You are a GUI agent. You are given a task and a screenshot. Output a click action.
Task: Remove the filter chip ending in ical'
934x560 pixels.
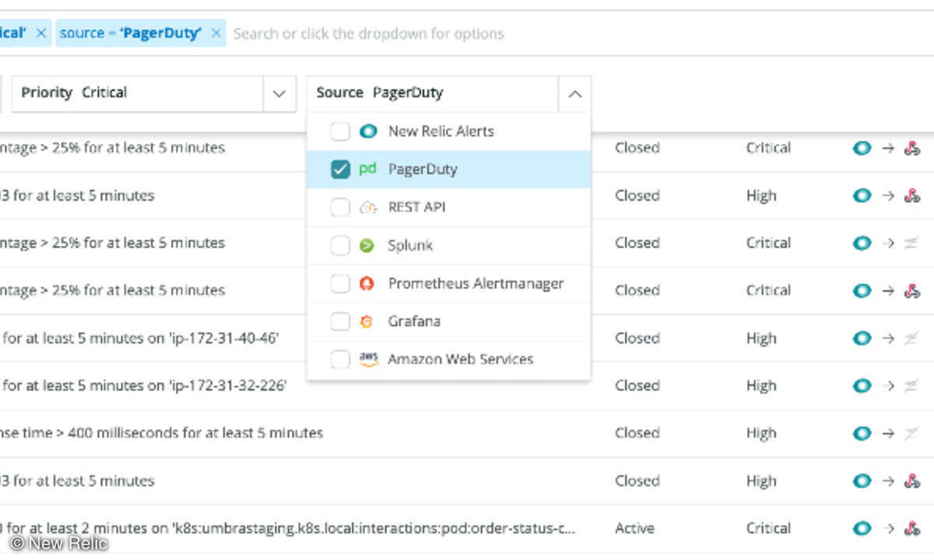pos(41,33)
